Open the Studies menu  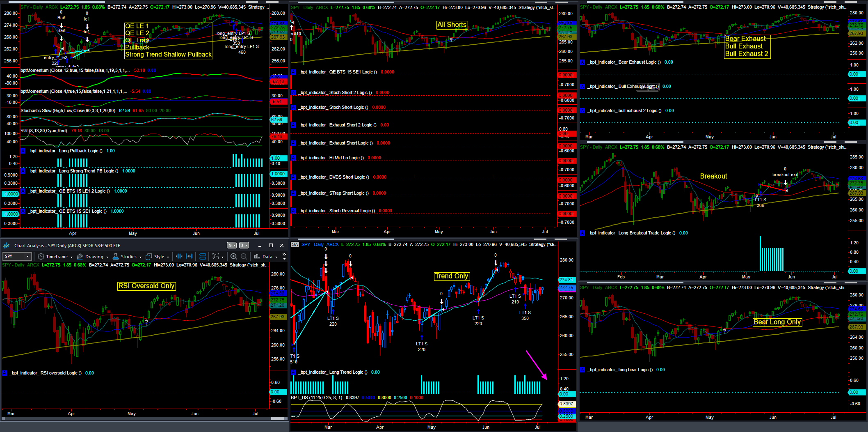pyautogui.click(x=127, y=257)
